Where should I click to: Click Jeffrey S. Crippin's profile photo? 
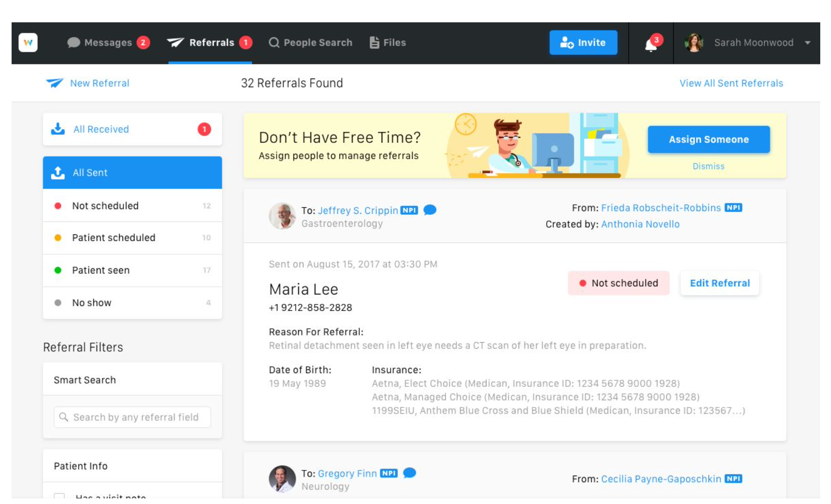(282, 216)
